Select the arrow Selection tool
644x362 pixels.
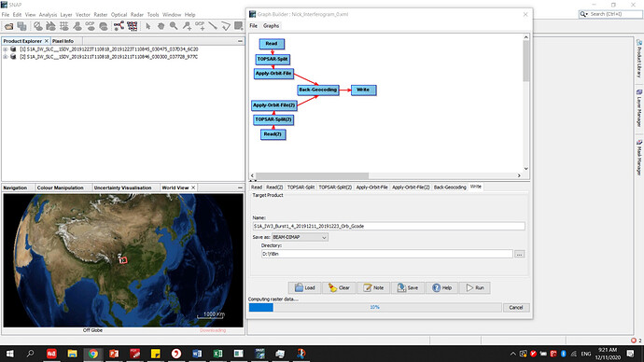click(147, 26)
